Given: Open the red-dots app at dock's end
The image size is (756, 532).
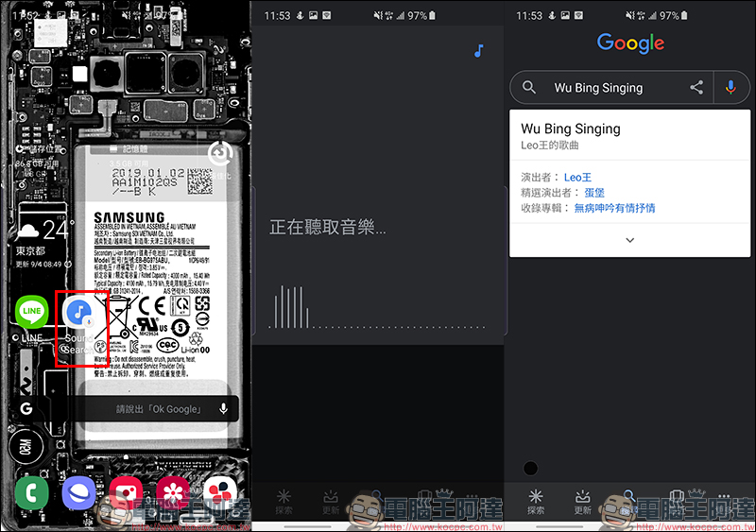Looking at the screenshot, I should click(x=220, y=494).
